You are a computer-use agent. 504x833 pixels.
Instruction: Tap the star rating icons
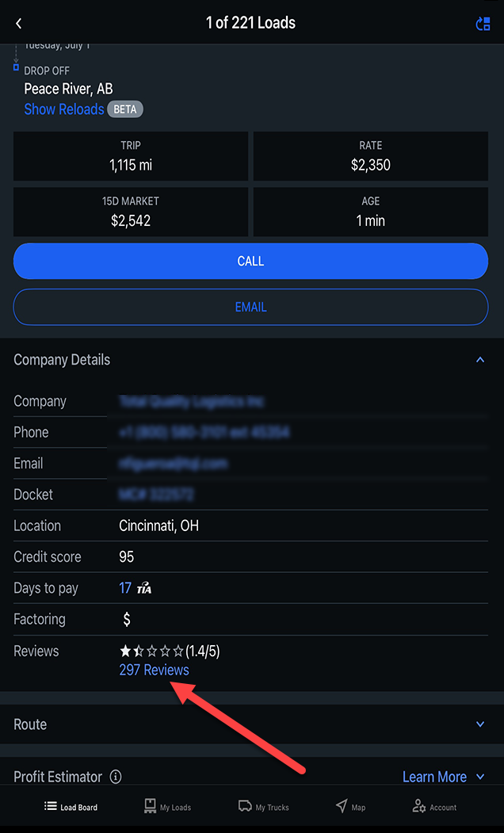151,651
